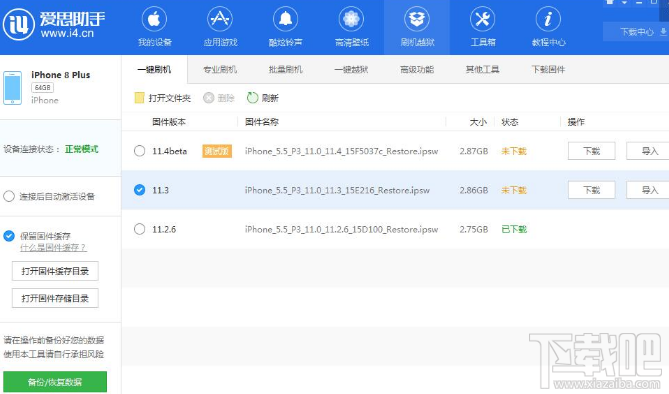Image resolution: width=669 pixels, height=394 pixels.
Task: Click the 未下载 status of 11.4beta
Action: (x=514, y=151)
